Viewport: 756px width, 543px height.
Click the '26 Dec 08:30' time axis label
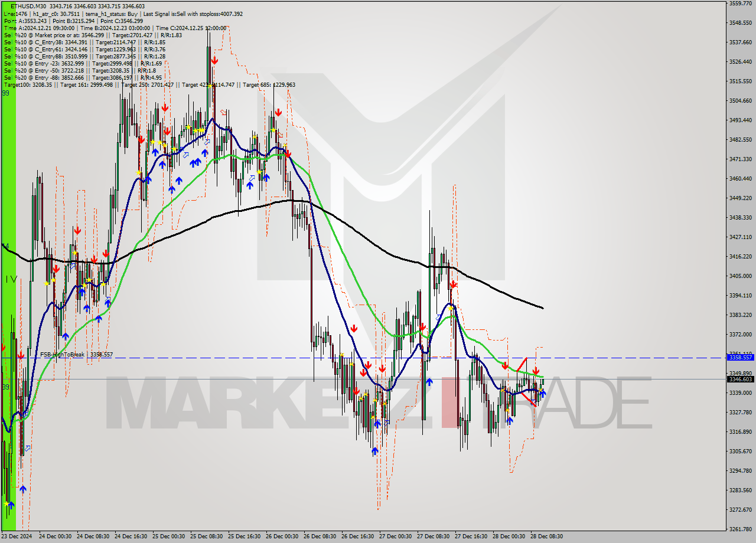tap(320, 537)
